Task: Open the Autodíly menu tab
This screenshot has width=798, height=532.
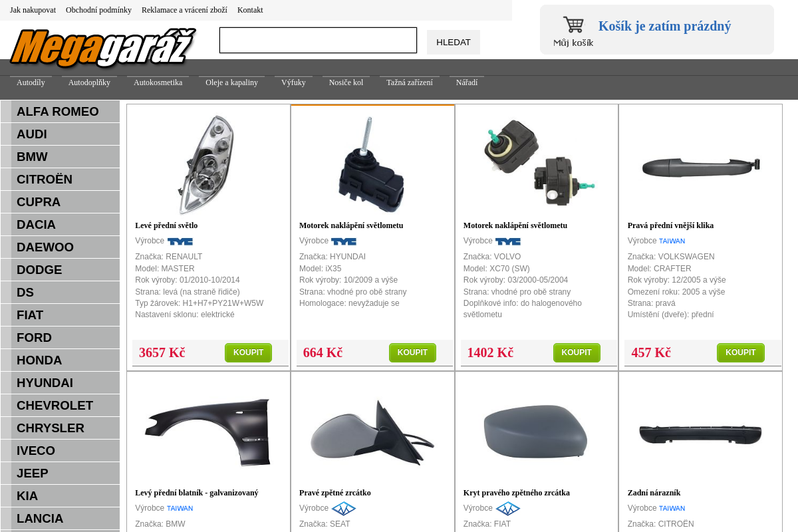Action: [x=31, y=83]
